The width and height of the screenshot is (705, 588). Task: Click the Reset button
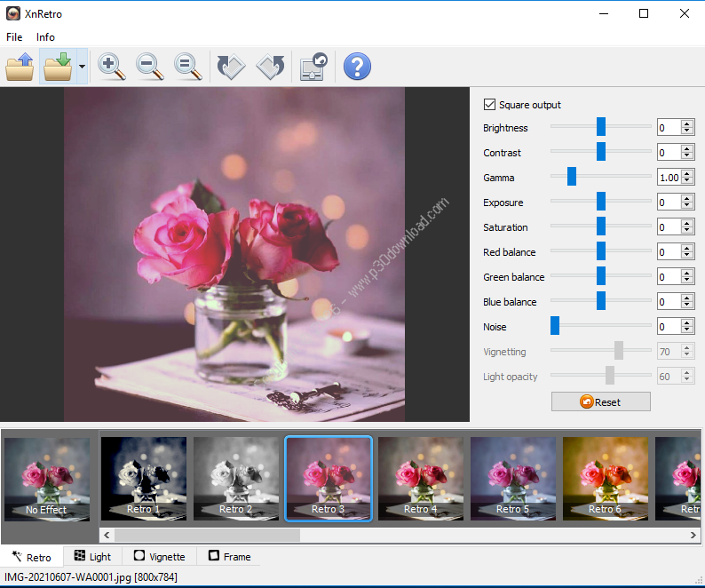[601, 401]
